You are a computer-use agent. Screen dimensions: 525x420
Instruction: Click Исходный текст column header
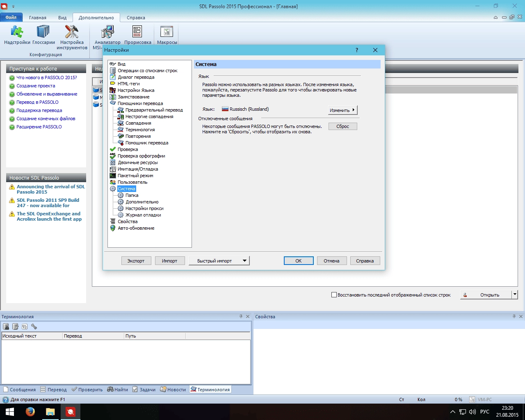(32, 336)
